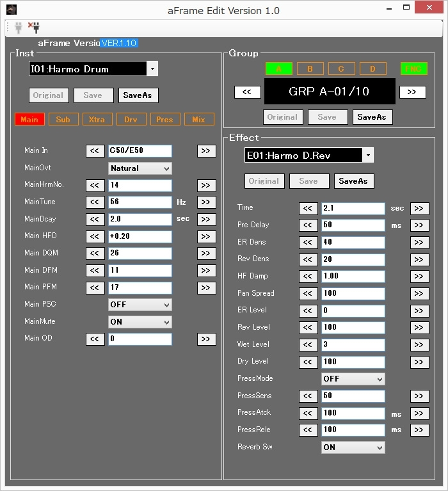
Task: Select group B toggle
Action: [x=310, y=68]
